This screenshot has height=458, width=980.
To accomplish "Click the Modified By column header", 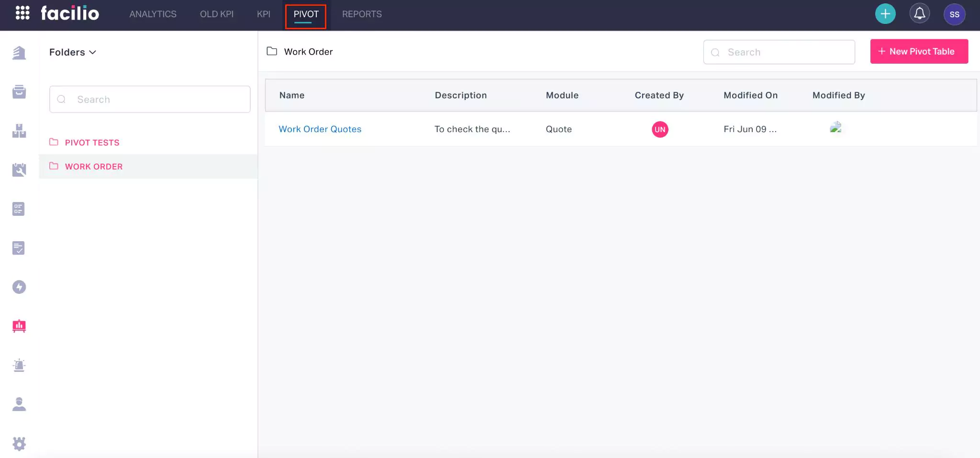I will [x=839, y=95].
